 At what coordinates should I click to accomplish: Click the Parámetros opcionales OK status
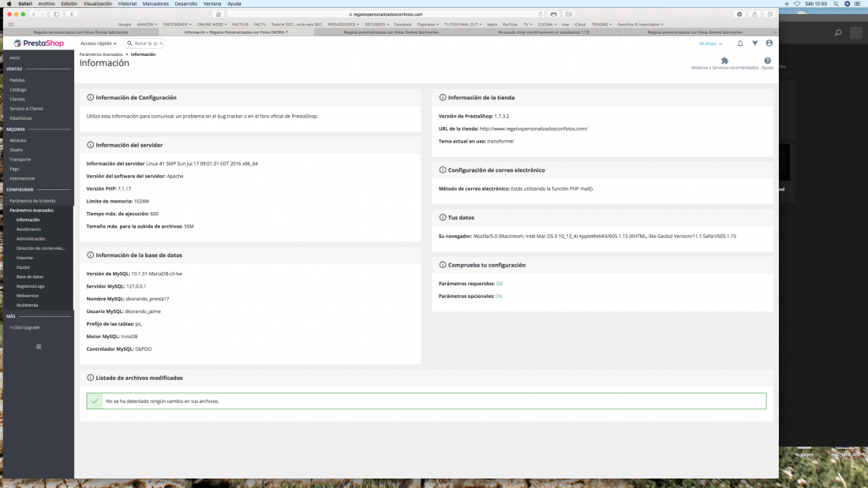pyautogui.click(x=499, y=296)
